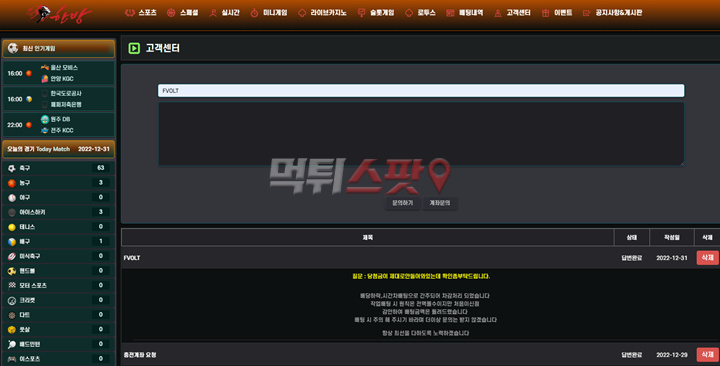Click the baseball icon next to 야구
The image size is (720, 366).
[x=12, y=197]
